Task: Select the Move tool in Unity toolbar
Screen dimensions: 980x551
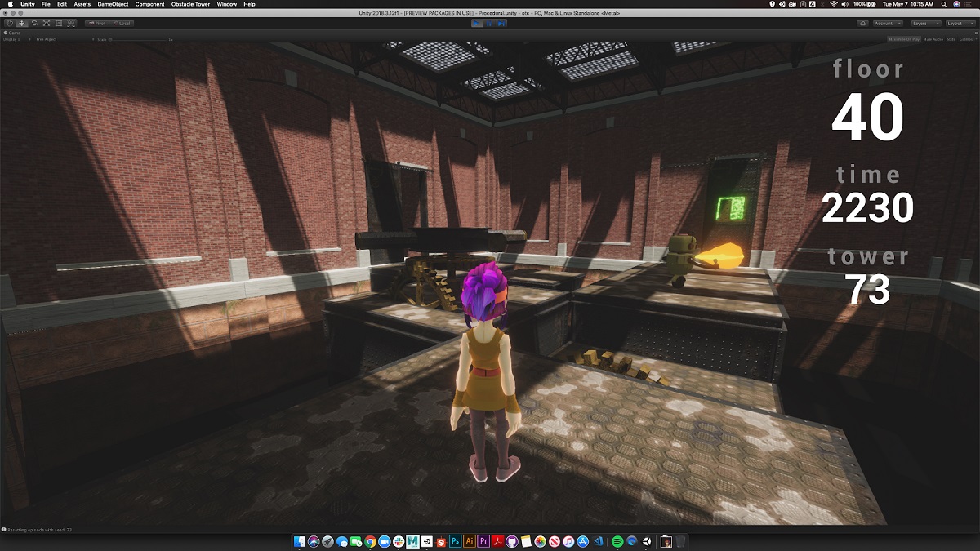Action: click(22, 23)
